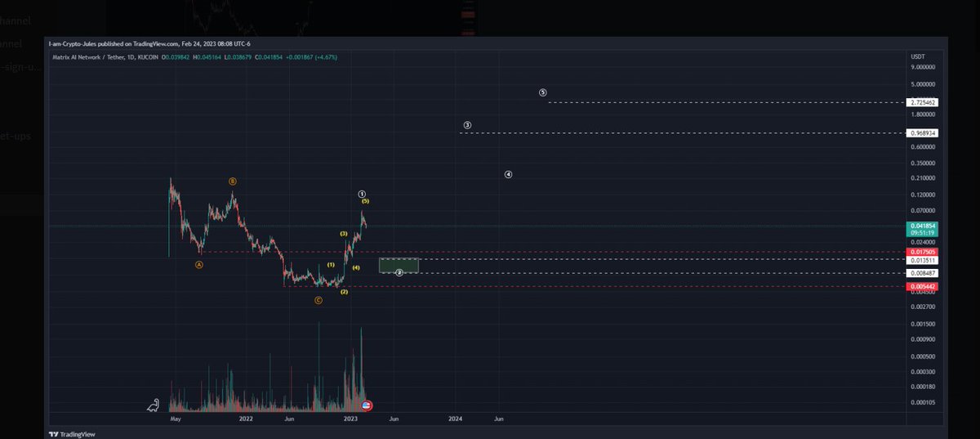Click the 2024 label on the time axis

click(x=456, y=418)
